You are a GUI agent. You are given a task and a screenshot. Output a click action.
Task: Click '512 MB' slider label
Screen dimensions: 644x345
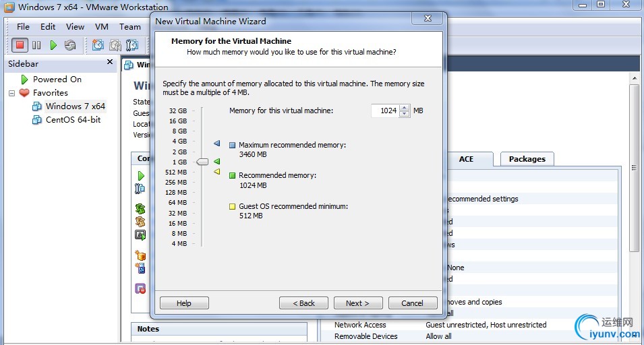[x=176, y=172]
